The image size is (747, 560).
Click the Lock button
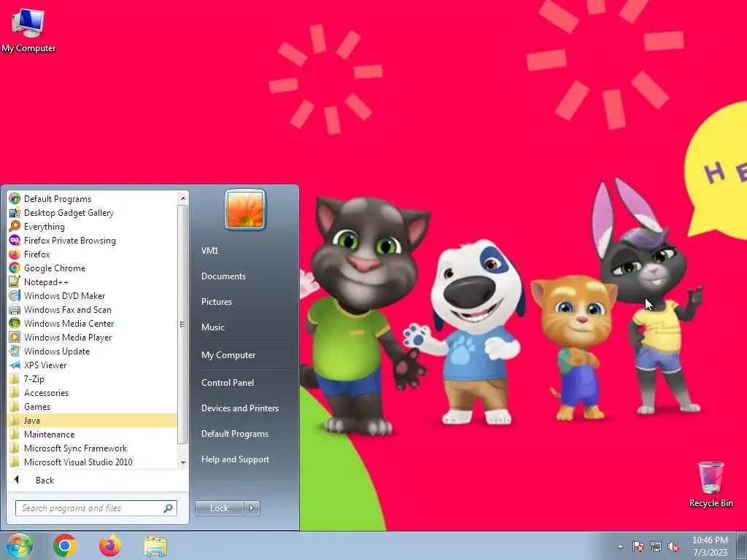coord(219,508)
